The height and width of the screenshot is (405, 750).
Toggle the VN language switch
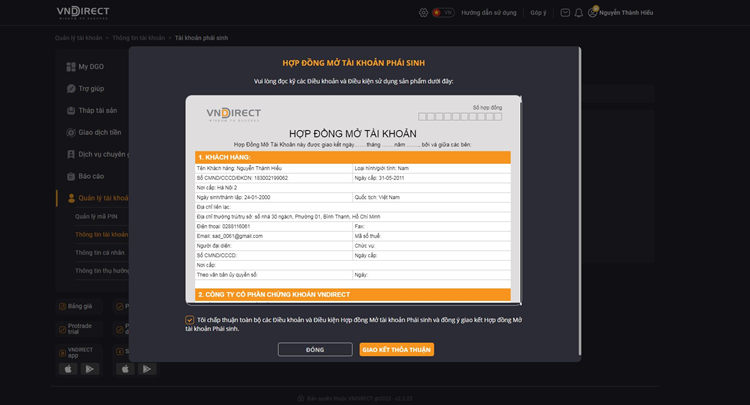click(443, 13)
